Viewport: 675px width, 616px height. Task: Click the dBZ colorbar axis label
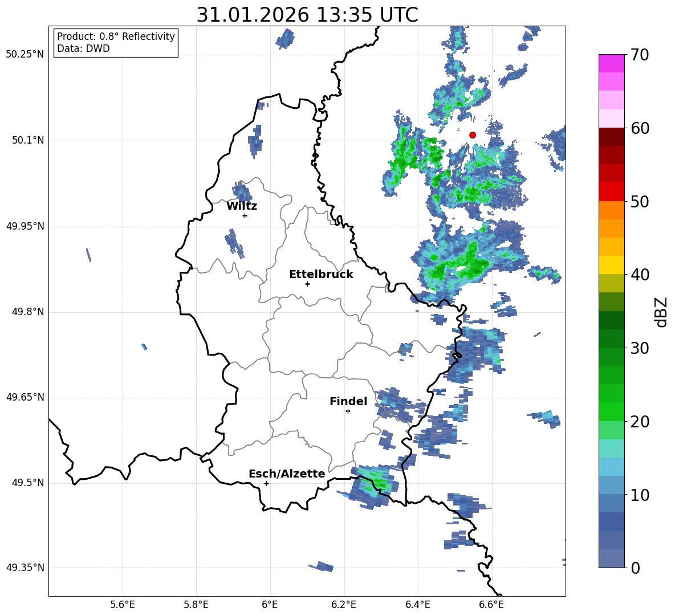(x=662, y=312)
